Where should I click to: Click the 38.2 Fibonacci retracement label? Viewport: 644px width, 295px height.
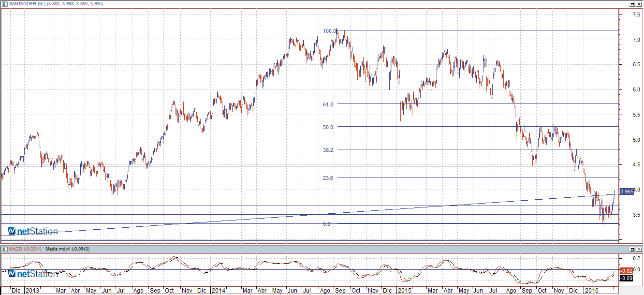pyautogui.click(x=329, y=150)
